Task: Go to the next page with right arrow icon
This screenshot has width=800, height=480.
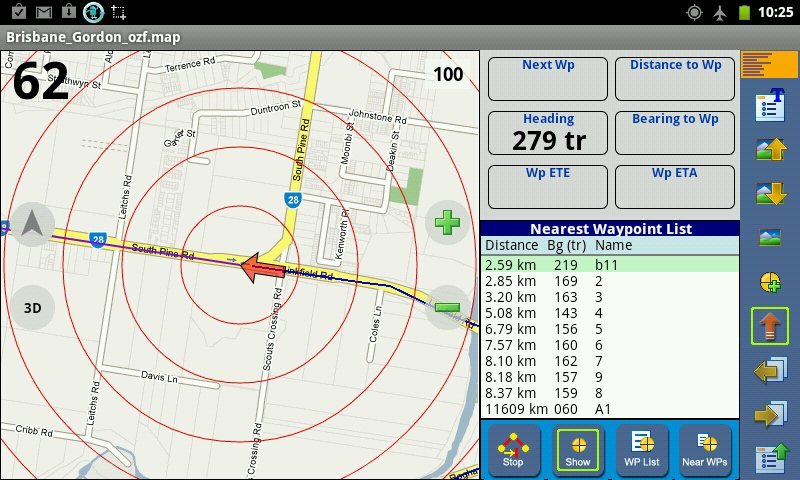Action: pos(771,415)
